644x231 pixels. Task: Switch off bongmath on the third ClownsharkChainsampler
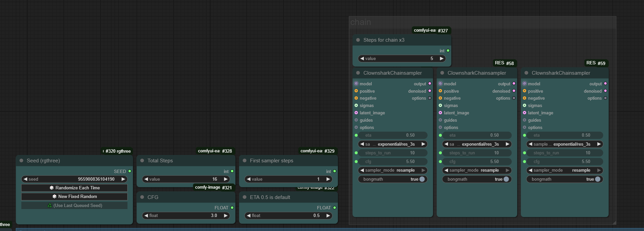597,179
